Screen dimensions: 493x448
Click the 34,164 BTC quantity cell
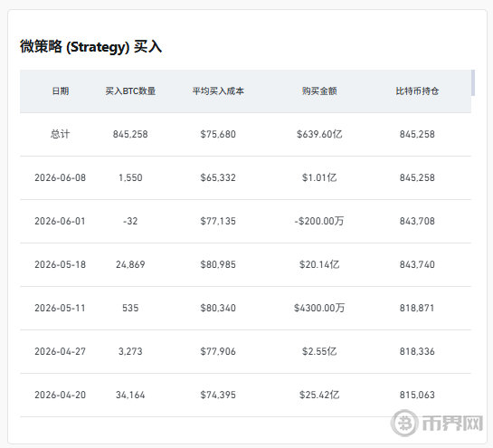tap(130, 395)
